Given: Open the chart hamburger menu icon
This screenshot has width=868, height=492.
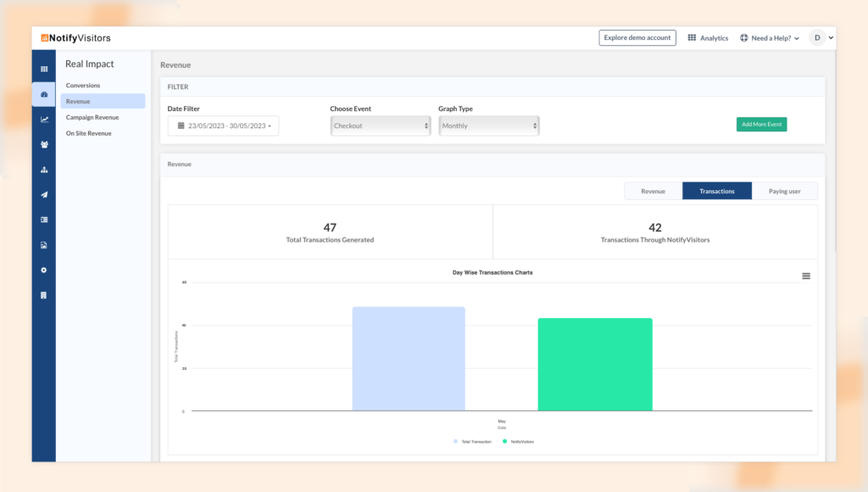Looking at the screenshot, I should coord(806,276).
